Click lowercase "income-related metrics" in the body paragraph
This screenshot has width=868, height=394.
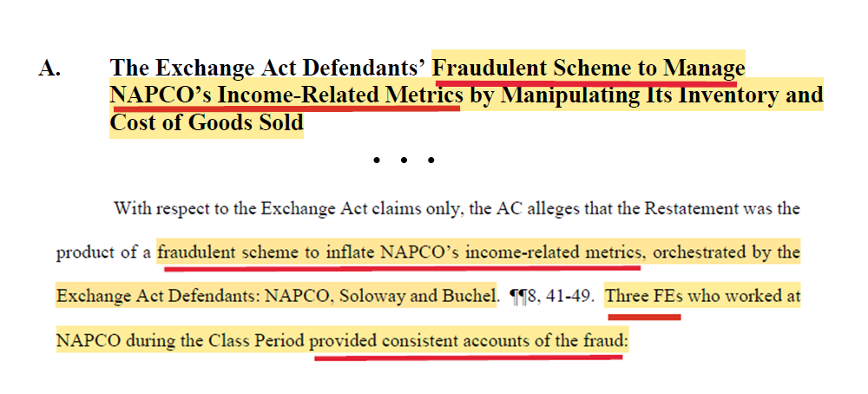[555, 253]
